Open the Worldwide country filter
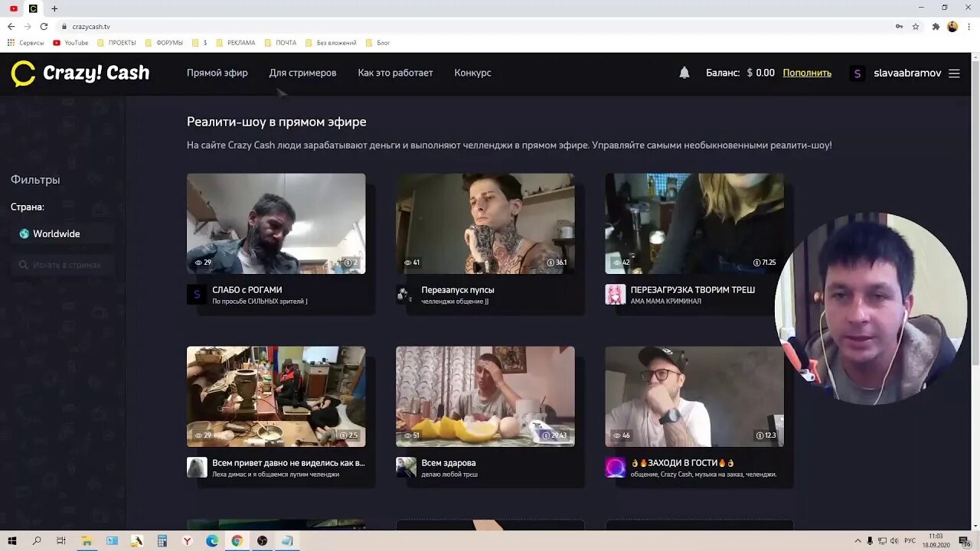 [x=63, y=233]
